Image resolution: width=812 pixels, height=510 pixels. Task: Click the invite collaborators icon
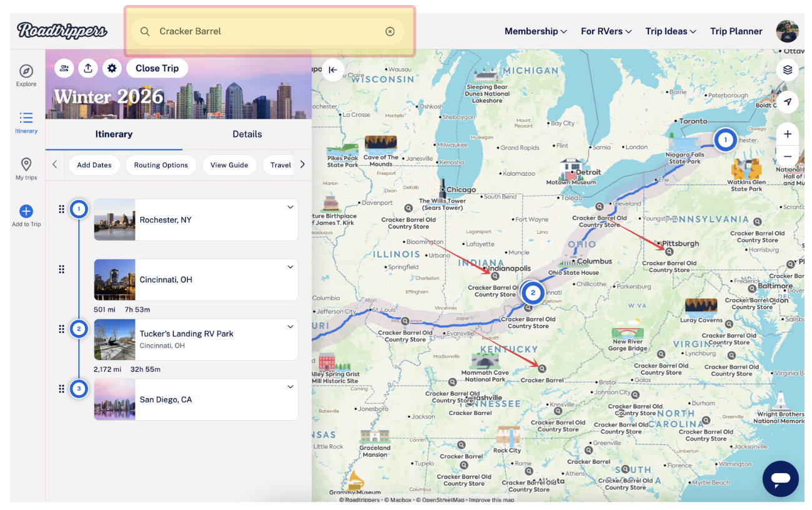pos(64,68)
